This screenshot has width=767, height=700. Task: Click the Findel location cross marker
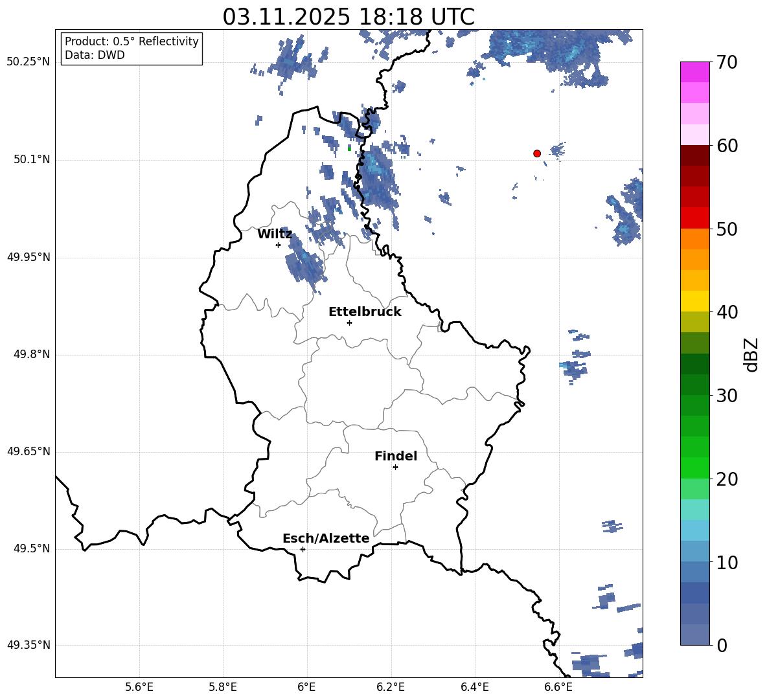(395, 468)
